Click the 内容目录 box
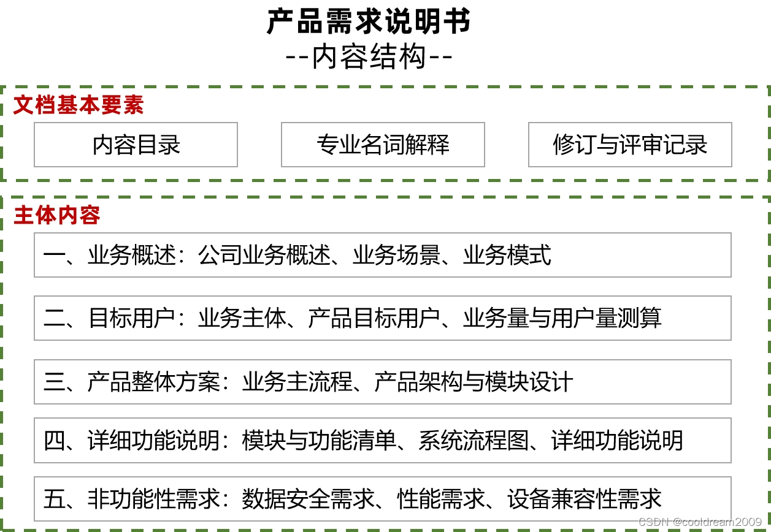 coord(136,145)
